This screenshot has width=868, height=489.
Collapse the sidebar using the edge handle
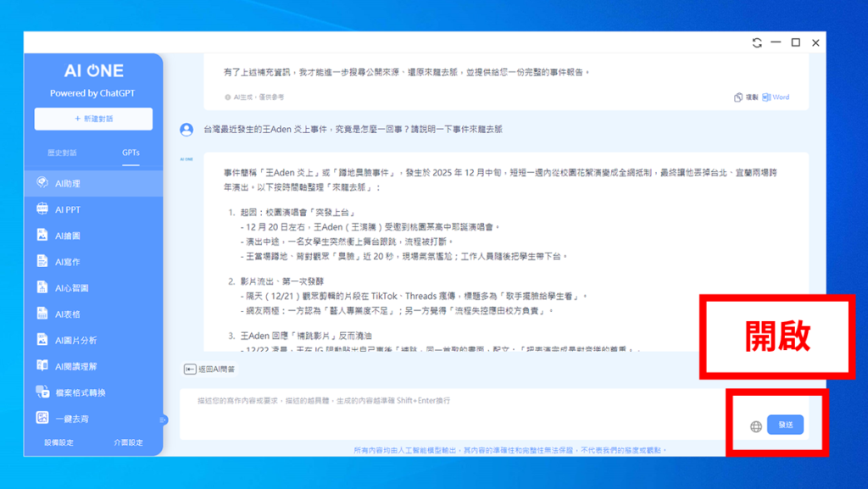pos(163,420)
